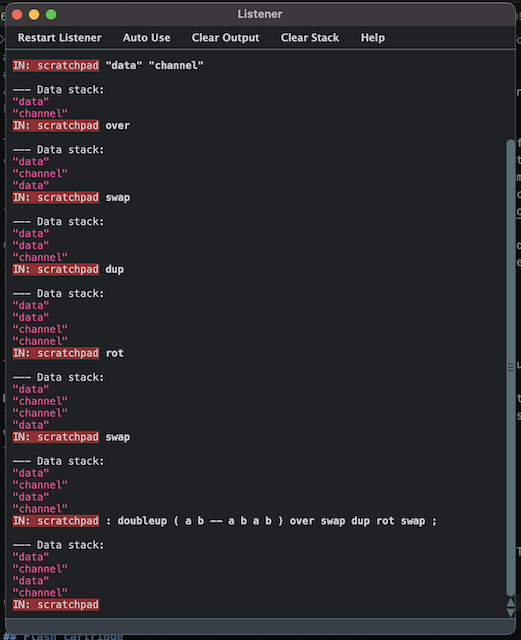Clear the listener output
Screen dimensions: 521x640
pos(225,38)
